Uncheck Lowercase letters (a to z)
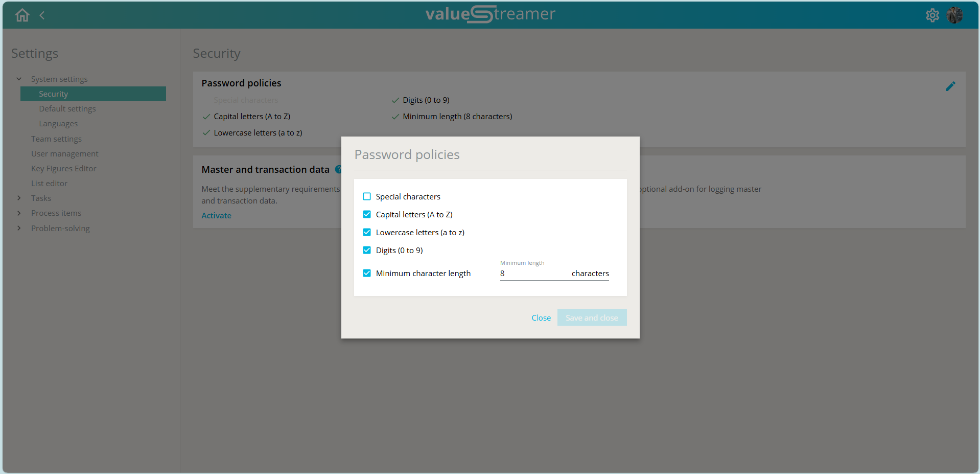 point(367,232)
